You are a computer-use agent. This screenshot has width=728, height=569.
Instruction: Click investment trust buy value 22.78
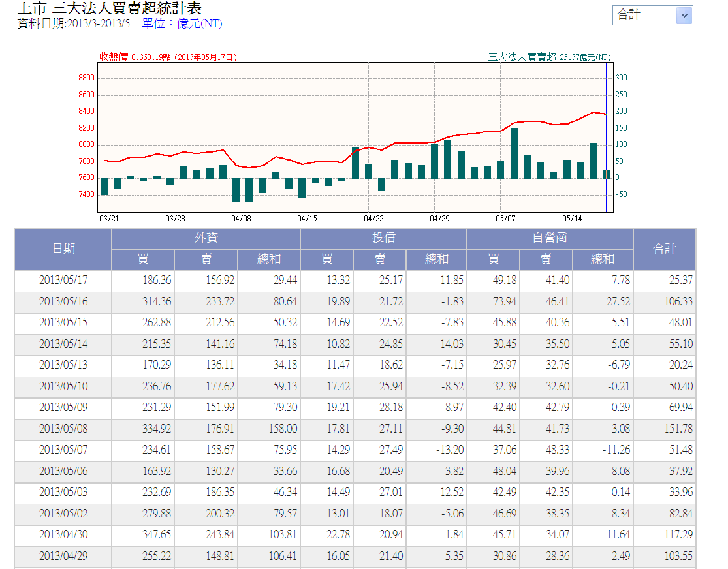click(x=338, y=534)
